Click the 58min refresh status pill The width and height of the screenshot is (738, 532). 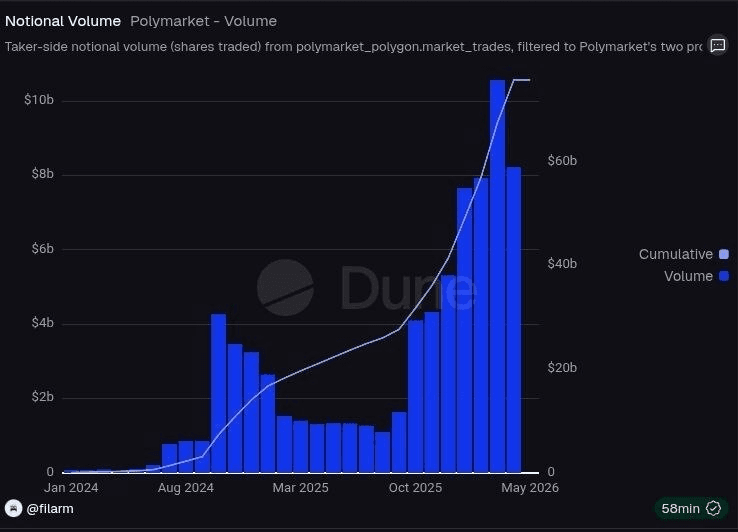(691, 508)
